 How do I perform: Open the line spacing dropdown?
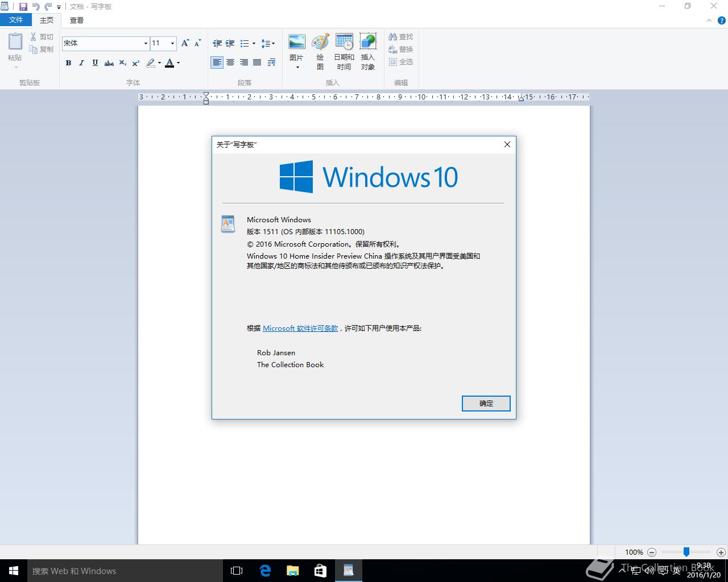coord(268,43)
